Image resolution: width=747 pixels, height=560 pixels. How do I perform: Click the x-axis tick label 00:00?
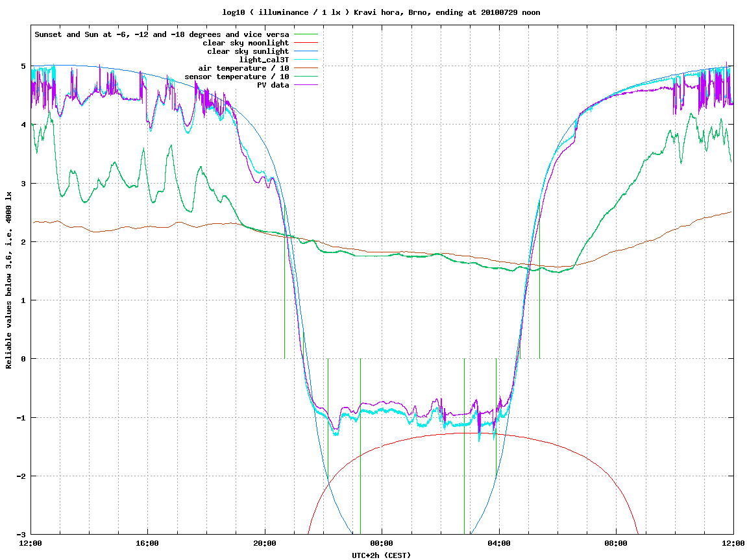pos(382,543)
